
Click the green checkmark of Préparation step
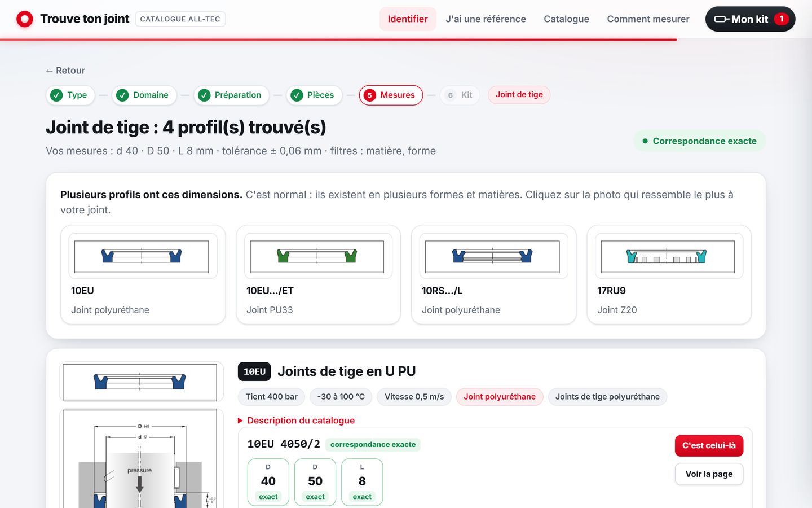tap(204, 95)
